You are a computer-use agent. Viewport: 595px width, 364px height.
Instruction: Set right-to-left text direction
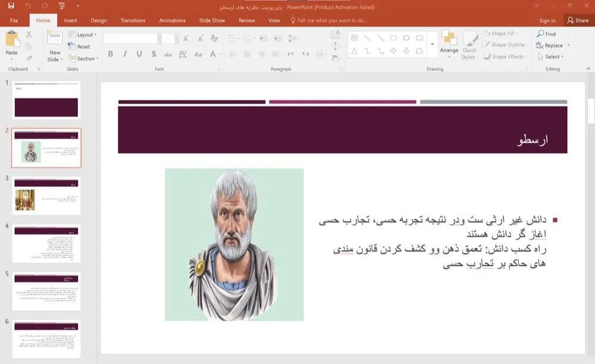[x=305, y=54]
